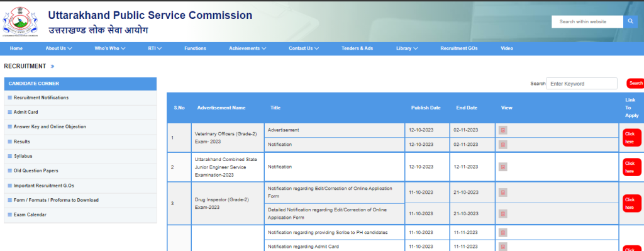
Task: Select Veterinary Officers (Grade-2) Exam- 2023 cell
Action: [228, 138]
